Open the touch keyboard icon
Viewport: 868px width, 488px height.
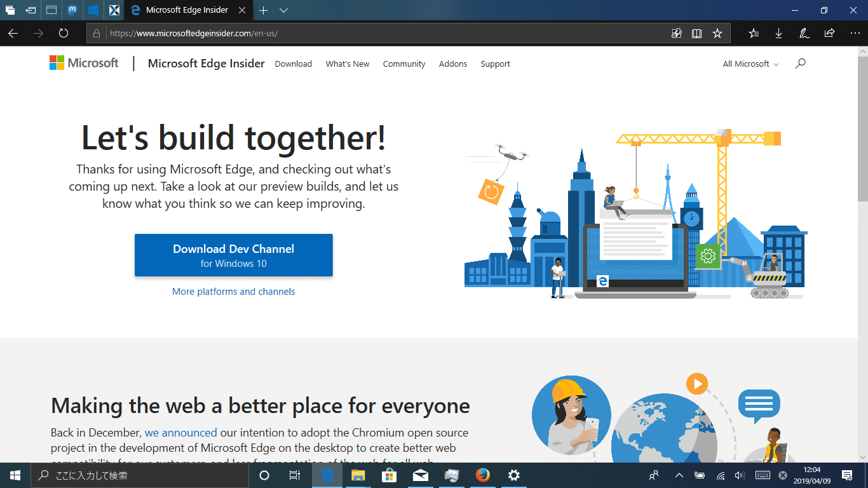tap(763, 475)
